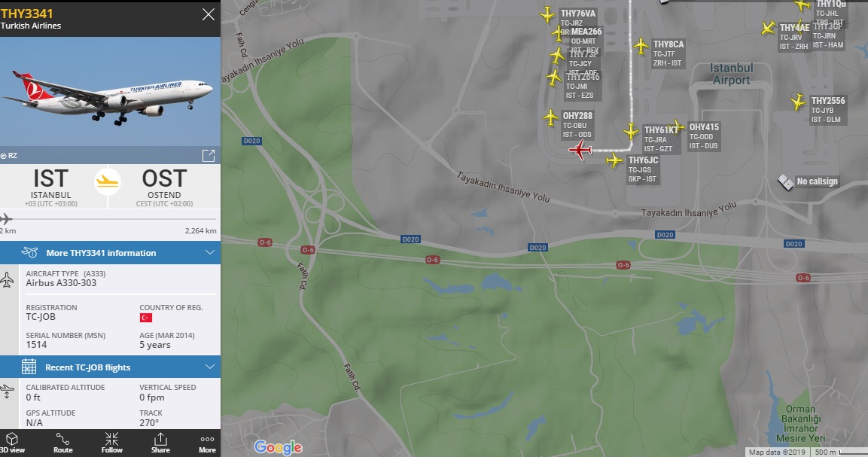Share the THY3341 flight
868x457 pixels.
click(x=160, y=442)
